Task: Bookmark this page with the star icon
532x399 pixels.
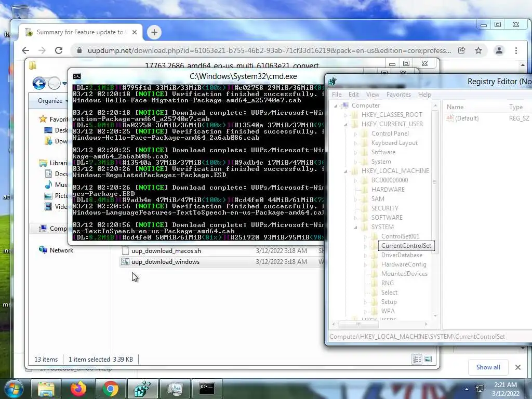Action: 478,50
